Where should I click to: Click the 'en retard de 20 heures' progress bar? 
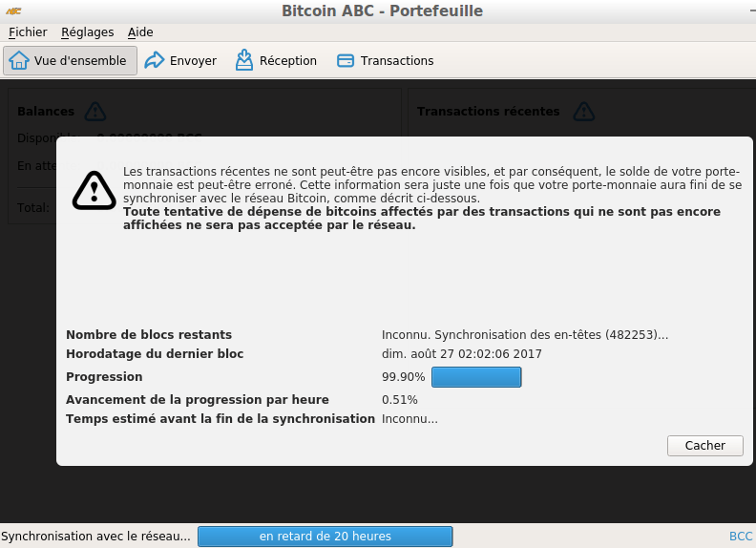click(325, 537)
